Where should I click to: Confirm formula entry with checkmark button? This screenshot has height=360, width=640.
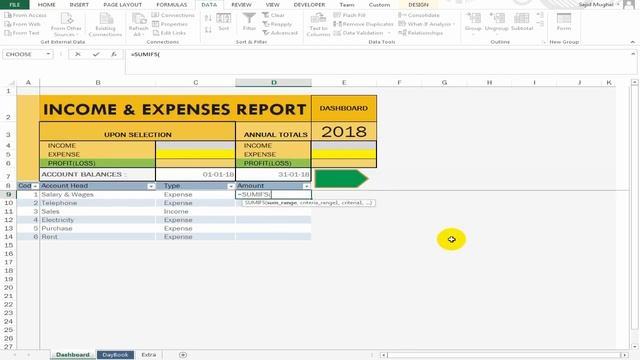pyautogui.click(x=96, y=54)
